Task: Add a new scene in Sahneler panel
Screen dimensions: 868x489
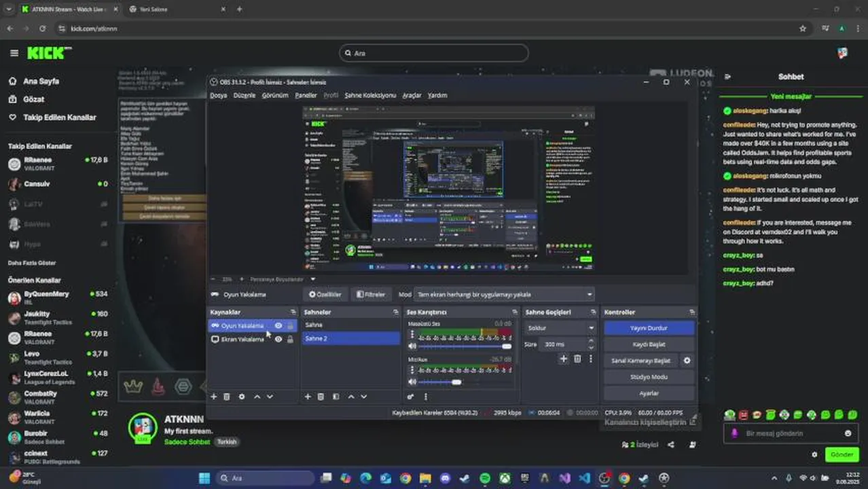Action: click(x=308, y=397)
